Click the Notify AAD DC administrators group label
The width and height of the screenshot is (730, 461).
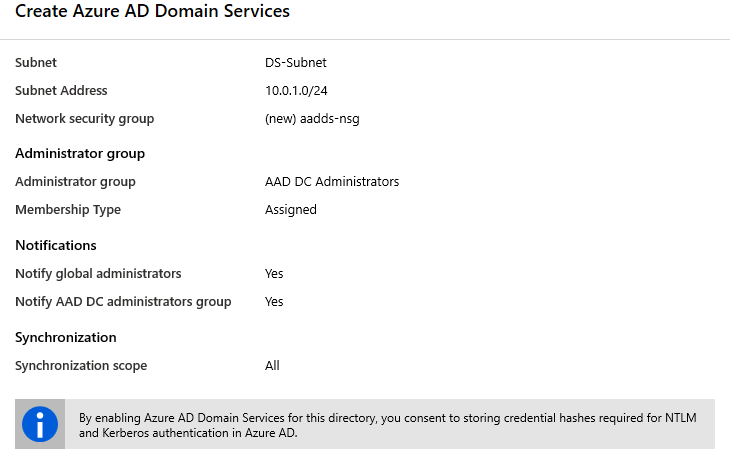click(x=123, y=302)
